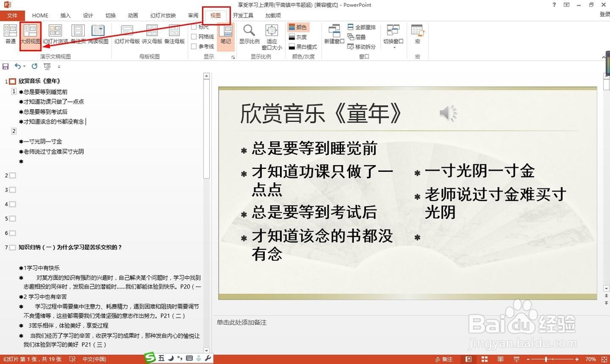Screen dimensions: 610x364
Task: Open 讲义母版 (Handout Master)
Action: [x=152, y=34]
